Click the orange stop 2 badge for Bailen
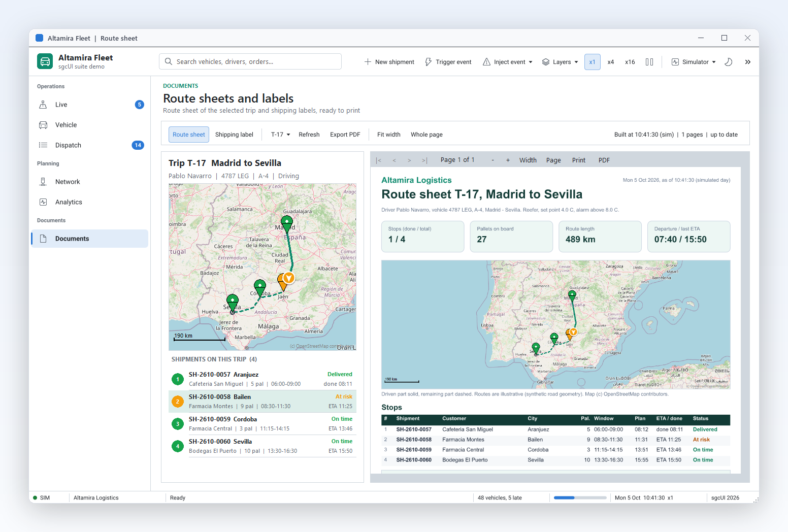Viewport: 788px width, 532px height. pos(178,402)
